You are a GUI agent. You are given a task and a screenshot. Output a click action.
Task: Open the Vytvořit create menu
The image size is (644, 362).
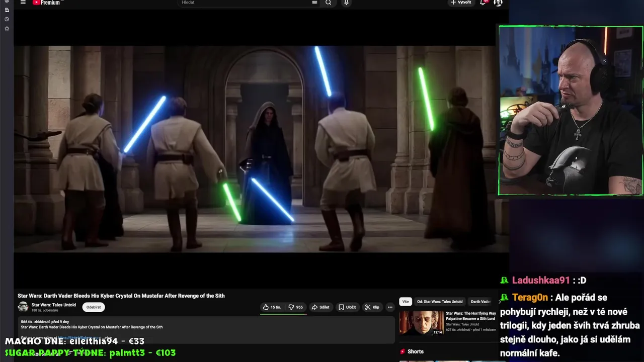(x=461, y=3)
